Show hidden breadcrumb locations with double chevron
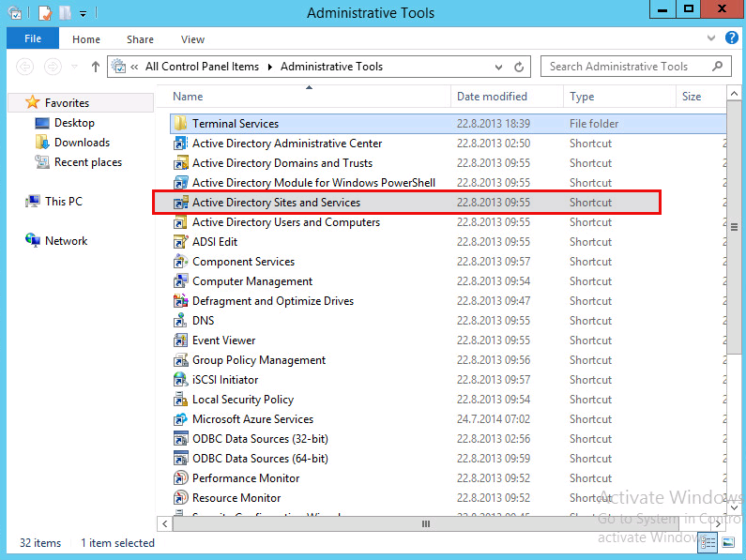 coord(134,67)
